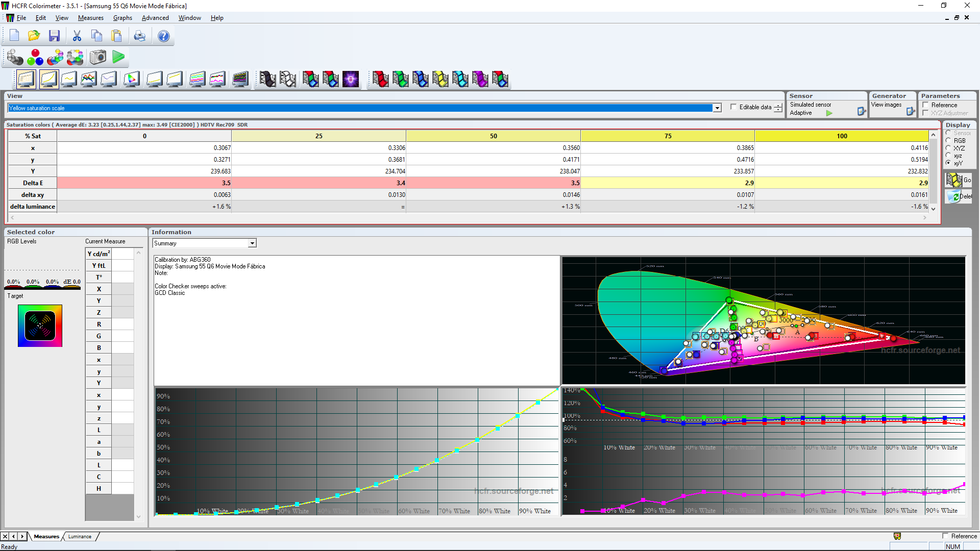Image resolution: width=980 pixels, height=551 pixels.
Task: Expand the Yellow saturation scale view dropdown
Action: 717,108
